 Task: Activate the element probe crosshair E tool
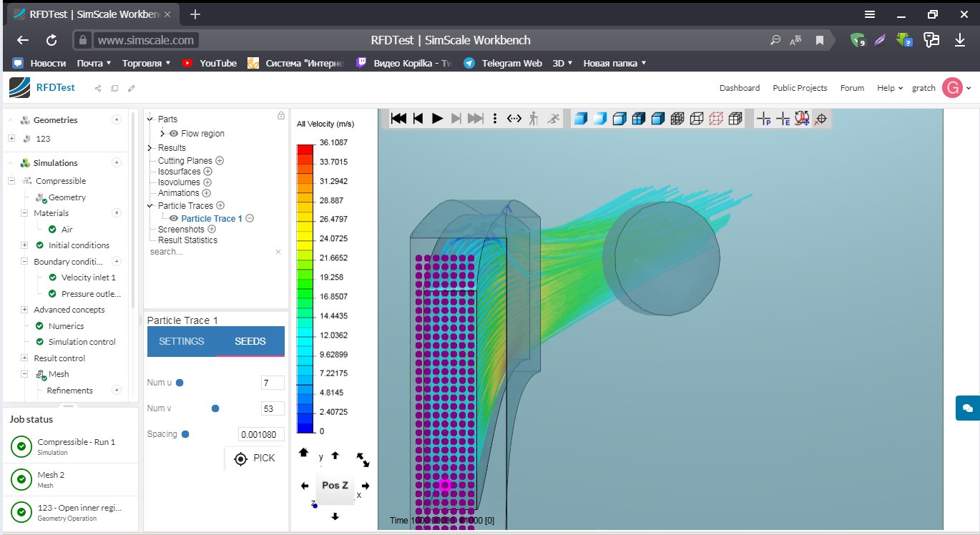tap(783, 119)
